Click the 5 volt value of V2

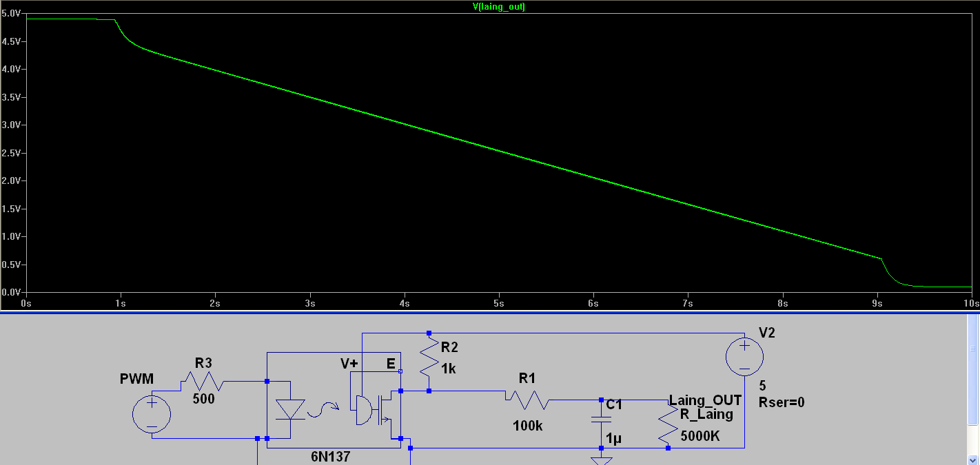point(762,386)
